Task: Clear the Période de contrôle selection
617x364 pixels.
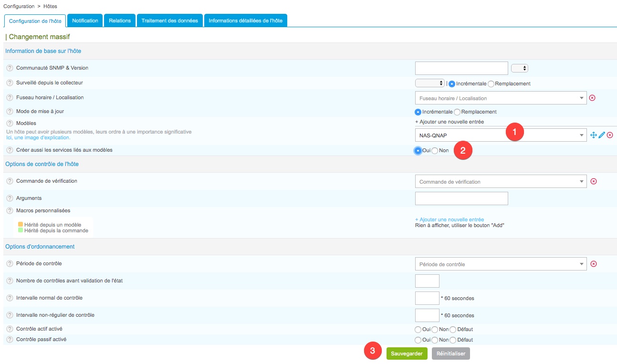Action: (594, 264)
